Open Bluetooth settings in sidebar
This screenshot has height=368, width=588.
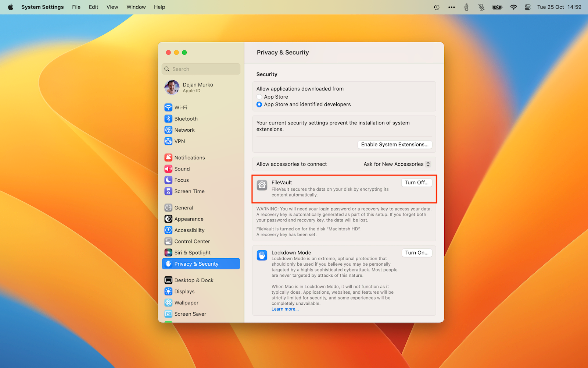click(x=186, y=118)
